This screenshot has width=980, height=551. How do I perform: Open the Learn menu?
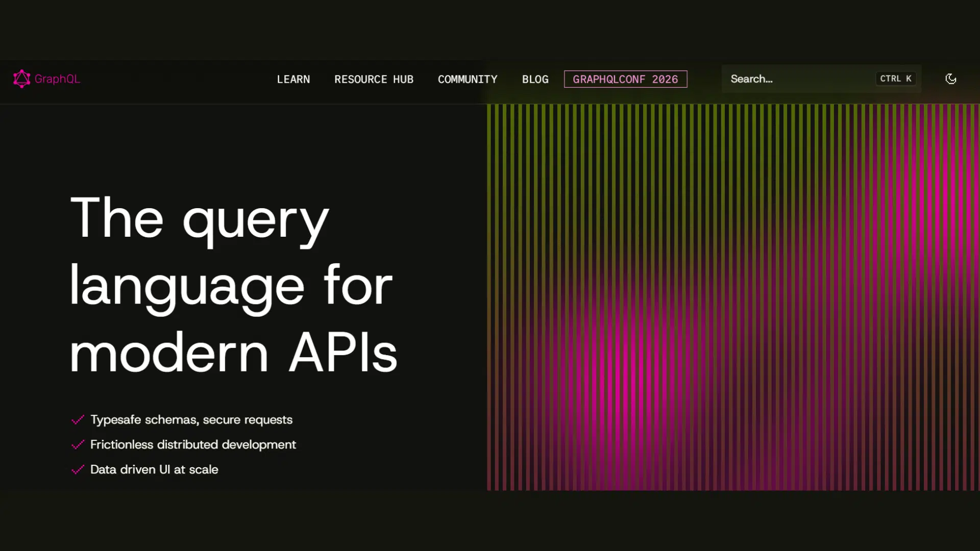coord(293,79)
